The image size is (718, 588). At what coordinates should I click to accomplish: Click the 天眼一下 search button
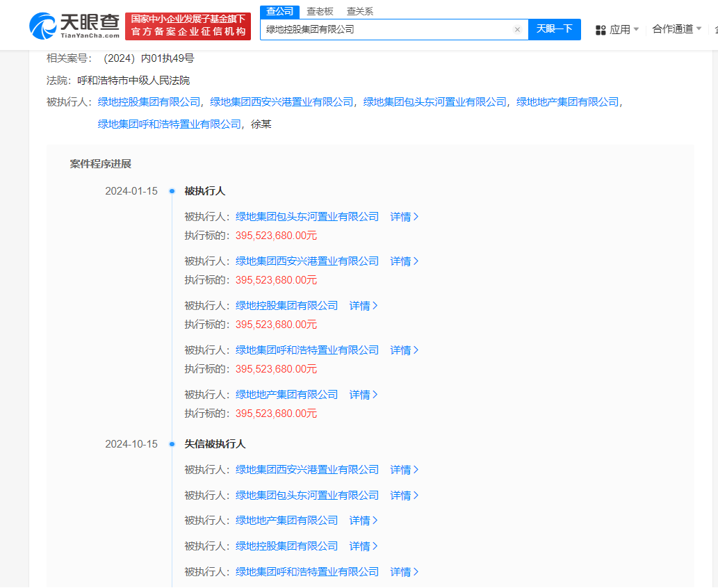[x=555, y=29]
